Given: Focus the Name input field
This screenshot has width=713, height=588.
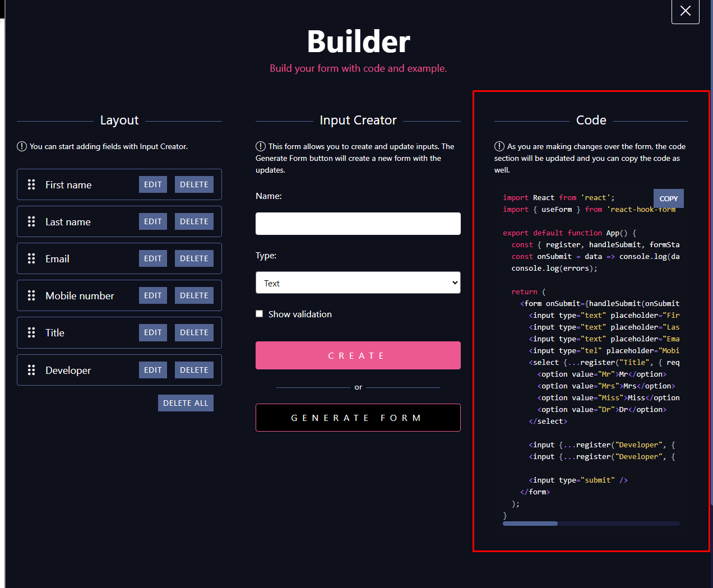Looking at the screenshot, I should pos(358,224).
